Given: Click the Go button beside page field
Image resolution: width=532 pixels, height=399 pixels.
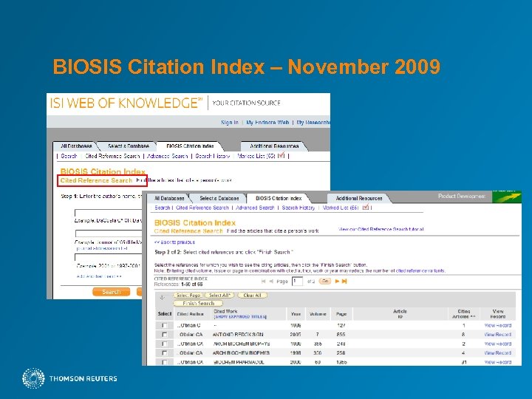Looking at the screenshot, I should [x=324, y=281].
